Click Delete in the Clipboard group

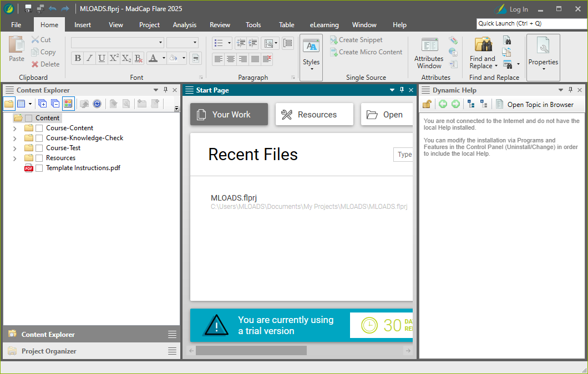click(x=45, y=64)
